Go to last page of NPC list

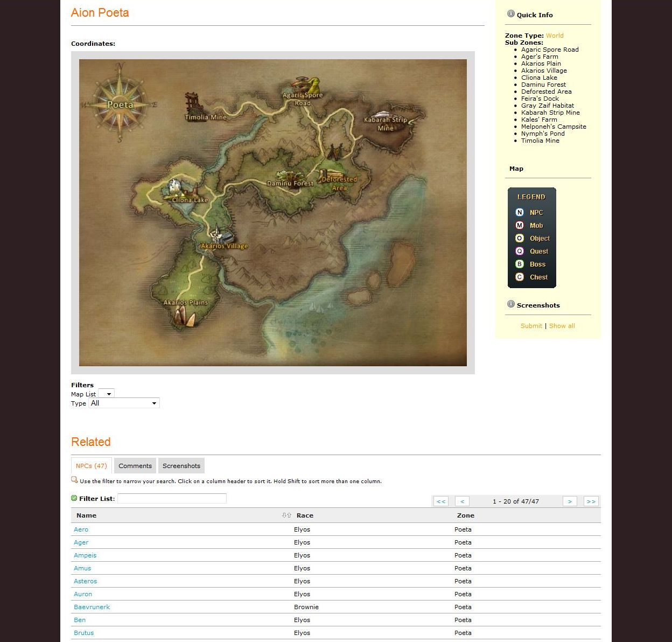tap(591, 501)
